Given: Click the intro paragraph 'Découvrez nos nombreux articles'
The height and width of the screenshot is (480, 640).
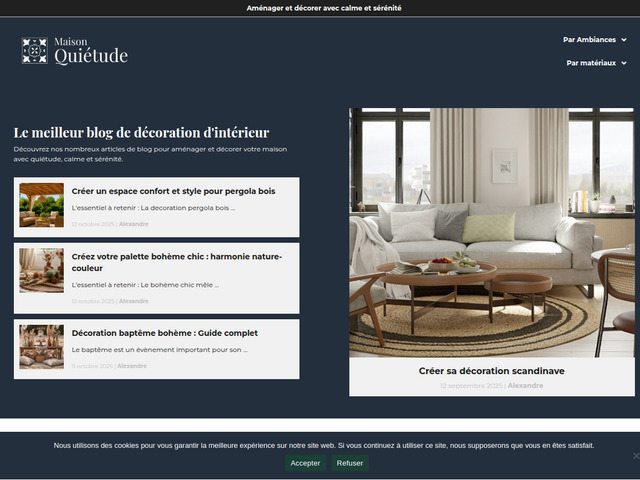Looking at the screenshot, I should pos(150,154).
